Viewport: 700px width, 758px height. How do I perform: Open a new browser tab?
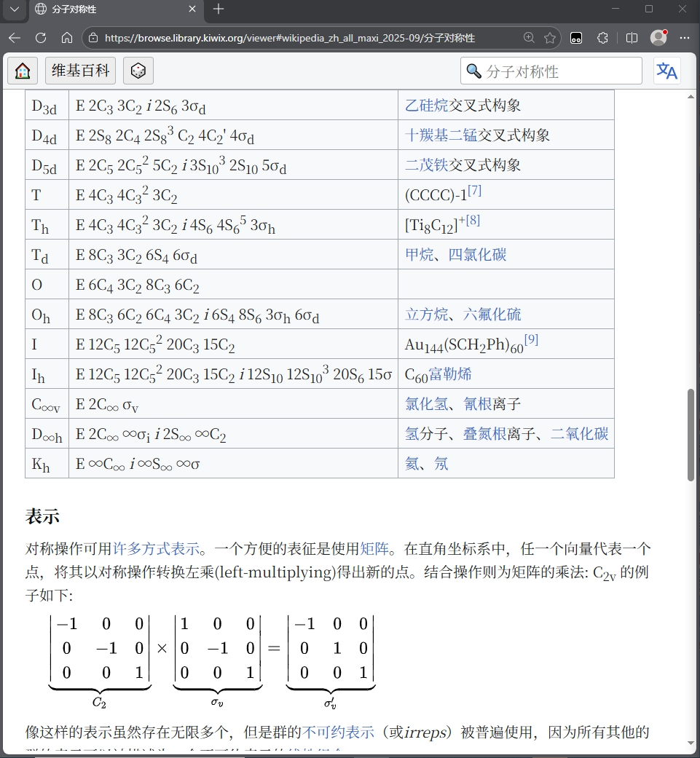coord(219,9)
